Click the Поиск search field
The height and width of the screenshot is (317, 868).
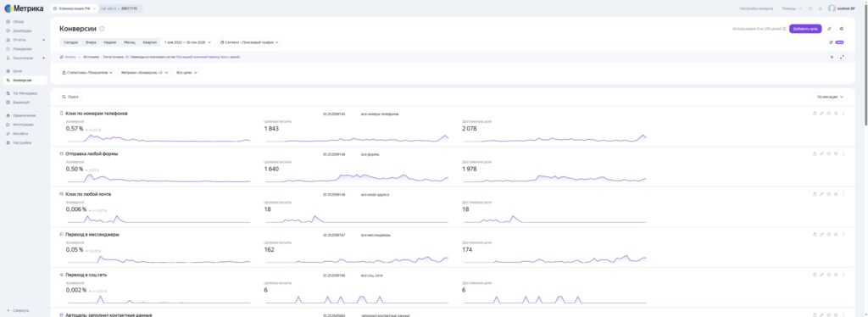72,97
